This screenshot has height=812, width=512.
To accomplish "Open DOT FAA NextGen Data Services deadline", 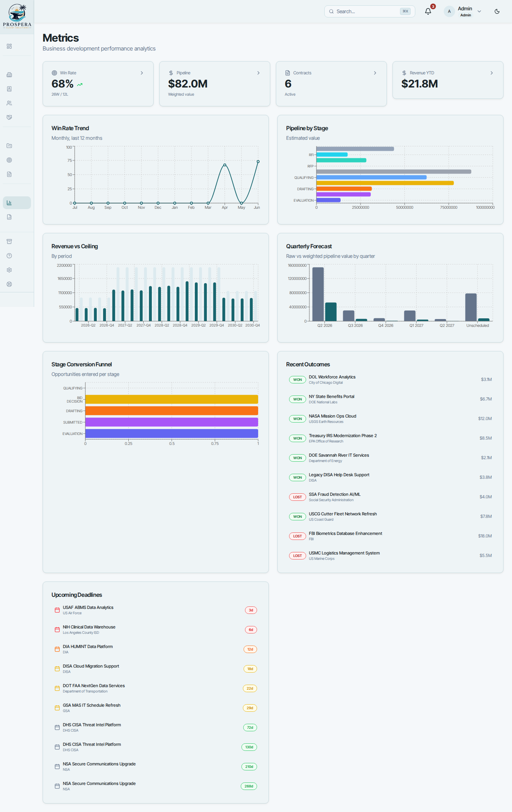I will (156, 688).
